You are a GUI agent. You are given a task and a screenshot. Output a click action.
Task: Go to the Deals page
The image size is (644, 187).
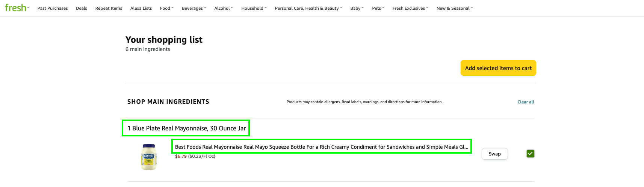[82, 8]
